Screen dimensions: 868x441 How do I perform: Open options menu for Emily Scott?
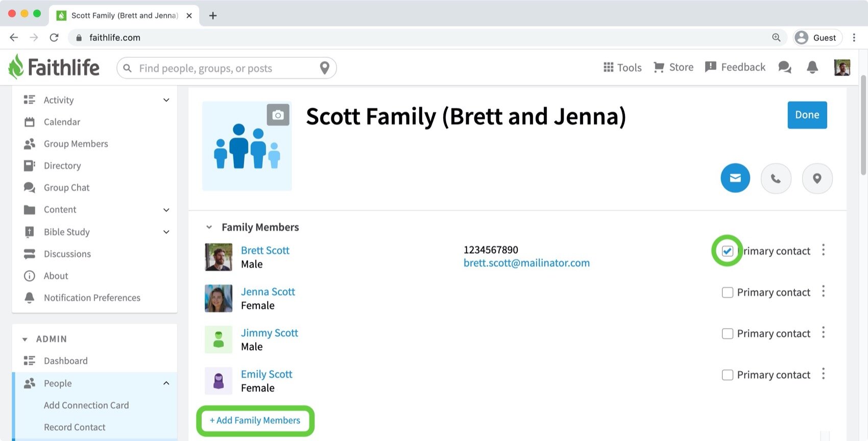[823, 374]
